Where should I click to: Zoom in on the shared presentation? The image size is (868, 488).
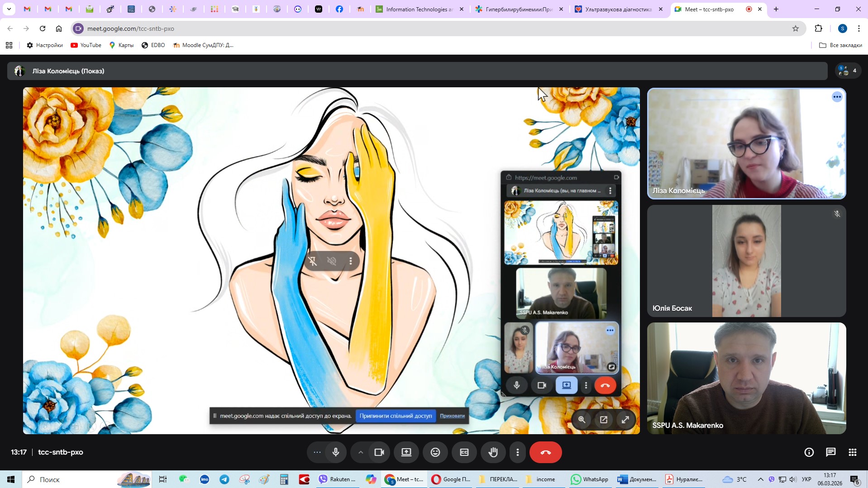582,420
